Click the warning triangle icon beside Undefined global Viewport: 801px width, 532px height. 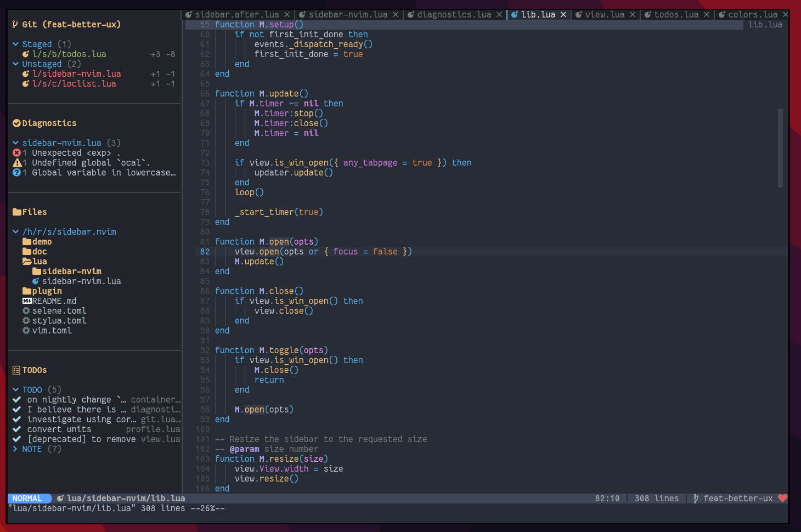coord(16,163)
